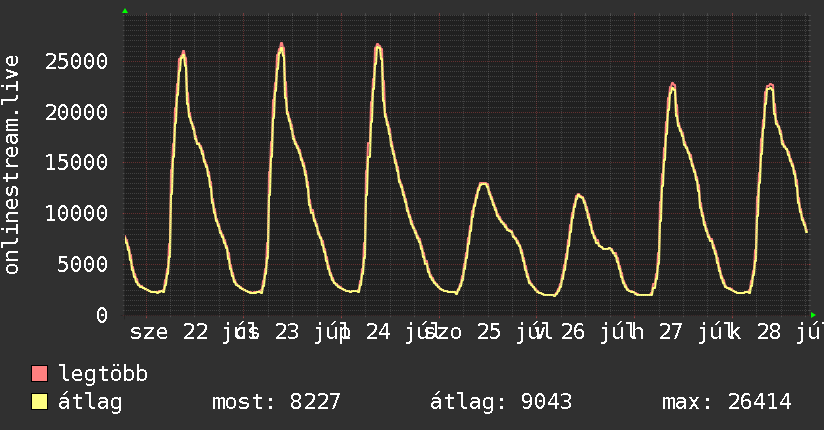The width and height of the screenshot is (824, 430).
Task: Click the max: 26414 statistic
Action: (727, 402)
